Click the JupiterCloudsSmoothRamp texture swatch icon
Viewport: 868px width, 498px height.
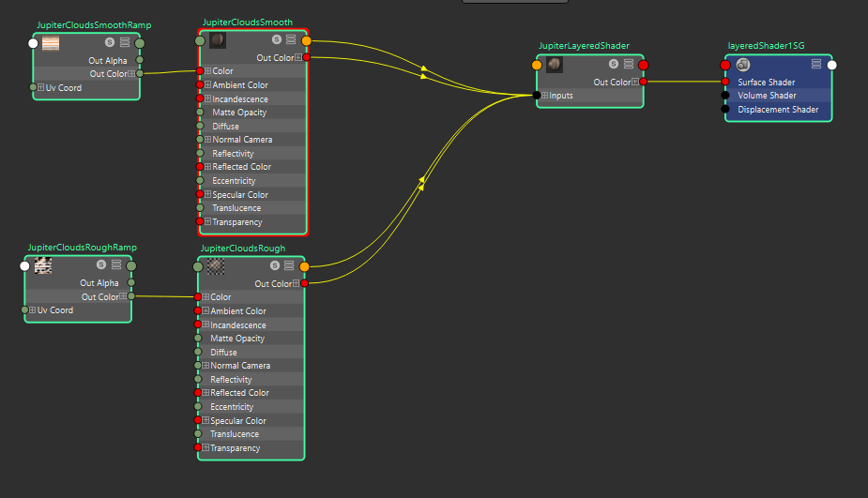coord(52,43)
